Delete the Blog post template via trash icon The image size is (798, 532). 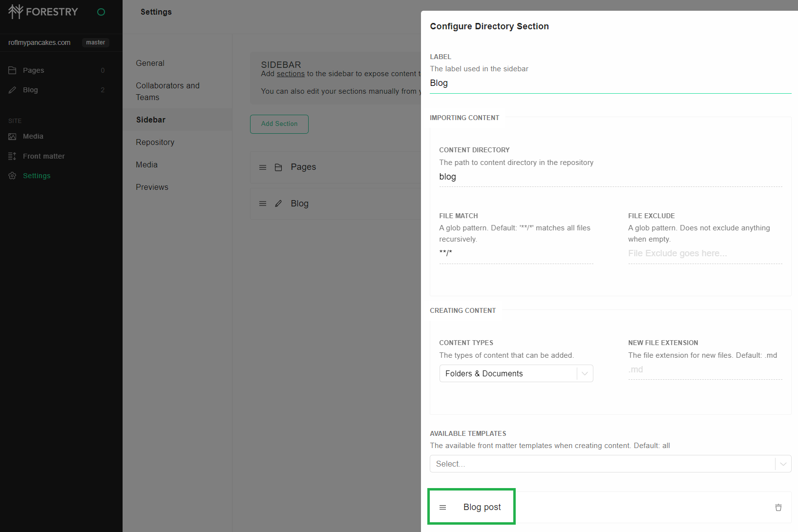coord(778,508)
